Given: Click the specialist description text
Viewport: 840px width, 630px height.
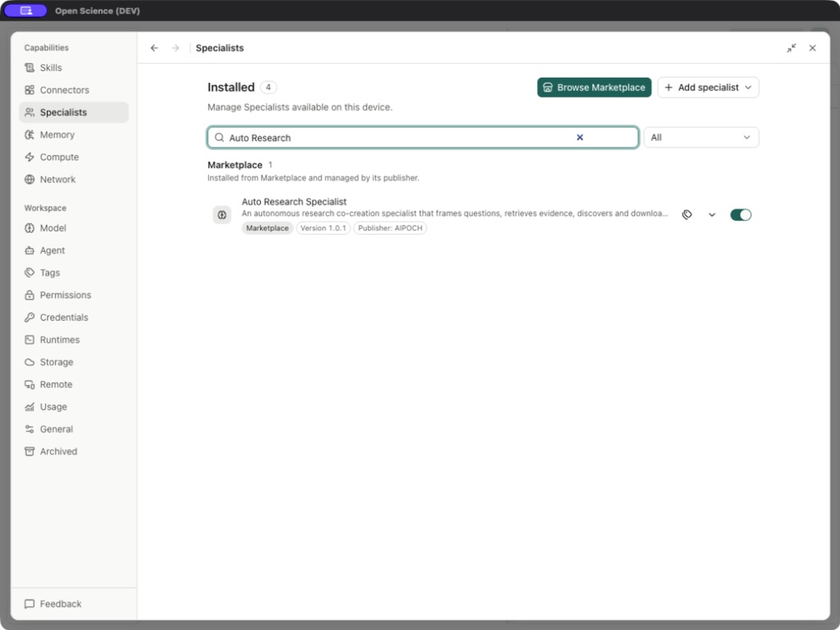Looking at the screenshot, I should click(x=454, y=214).
